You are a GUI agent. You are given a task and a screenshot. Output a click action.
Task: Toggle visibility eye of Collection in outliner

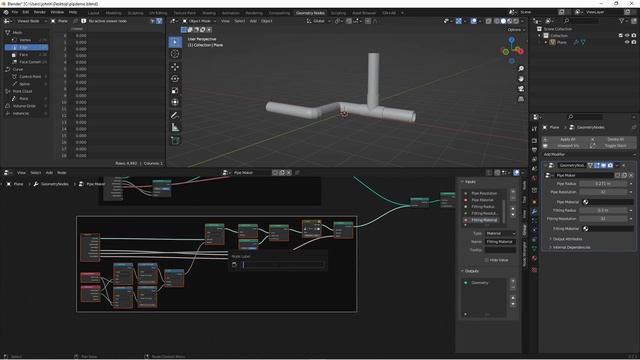[x=627, y=36]
